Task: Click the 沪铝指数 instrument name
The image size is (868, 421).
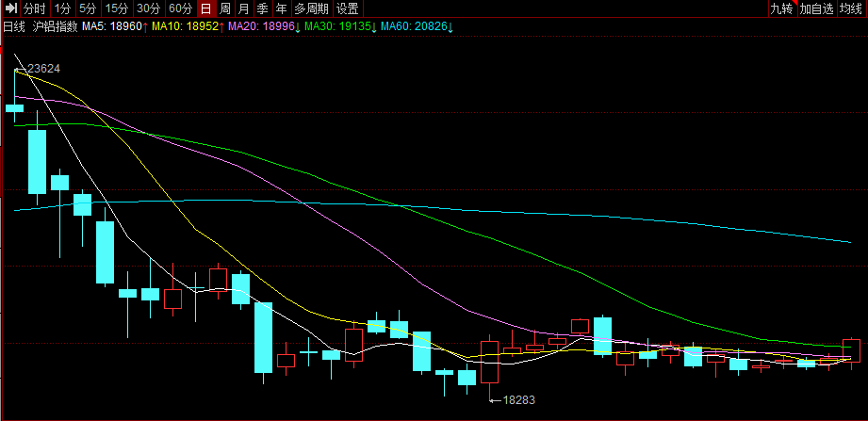Action: tap(56, 26)
